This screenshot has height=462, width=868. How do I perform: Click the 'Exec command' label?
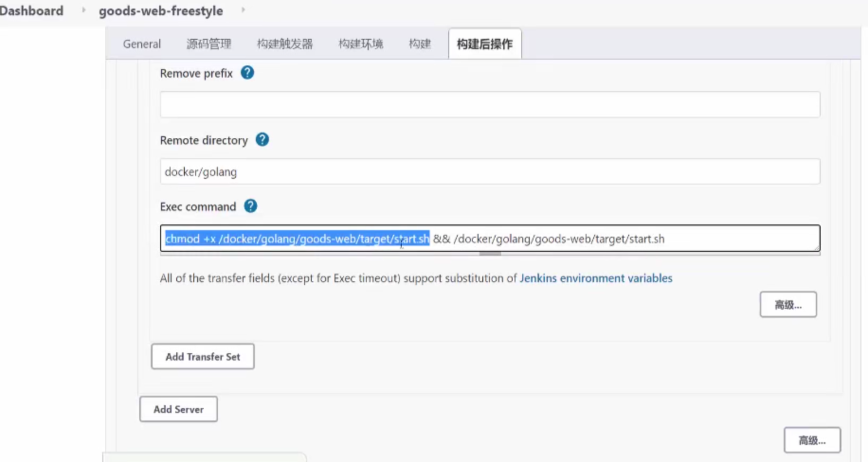pyautogui.click(x=198, y=206)
